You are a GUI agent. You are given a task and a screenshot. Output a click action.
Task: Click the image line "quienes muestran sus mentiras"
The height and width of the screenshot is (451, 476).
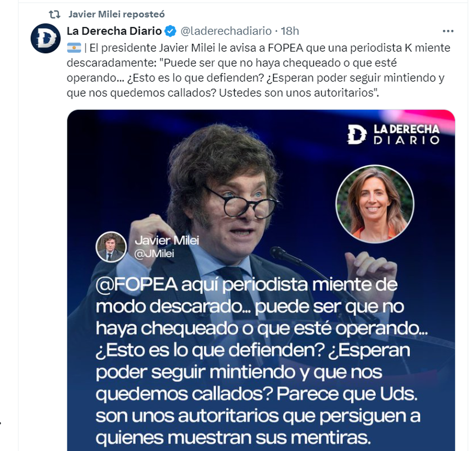click(233, 438)
